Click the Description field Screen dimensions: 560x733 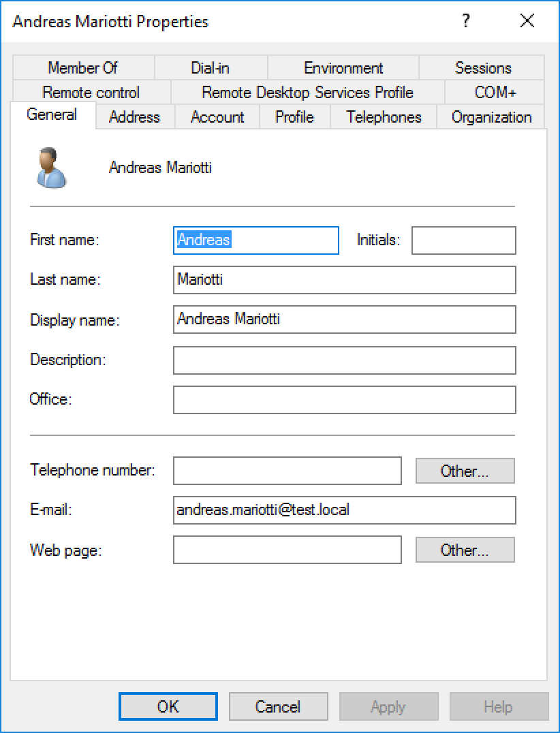[344, 360]
